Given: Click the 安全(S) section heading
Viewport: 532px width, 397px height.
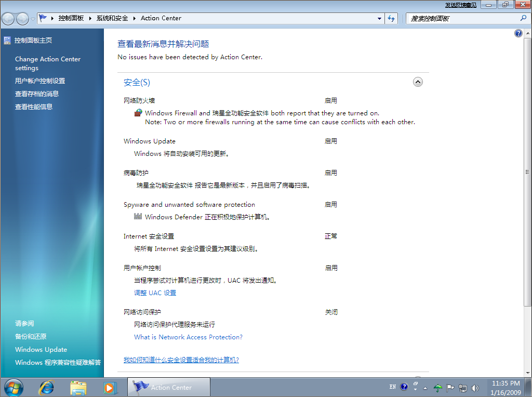Looking at the screenshot, I should pyautogui.click(x=137, y=83).
